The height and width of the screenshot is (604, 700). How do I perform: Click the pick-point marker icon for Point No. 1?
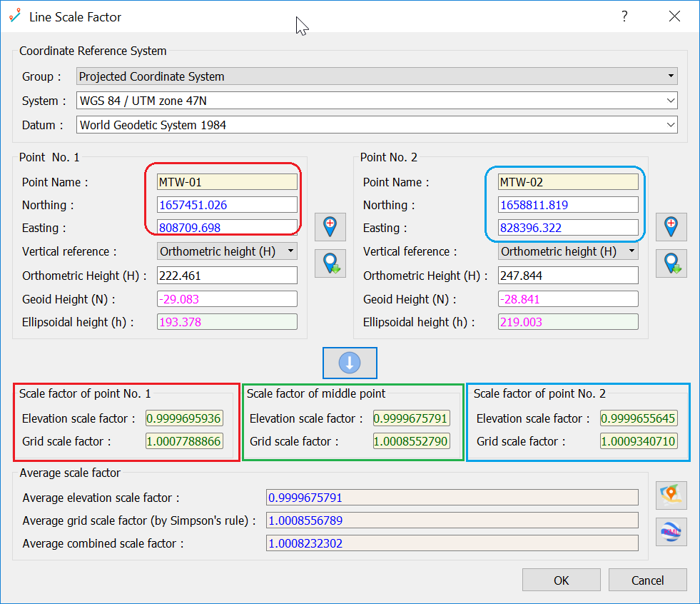[330, 227]
